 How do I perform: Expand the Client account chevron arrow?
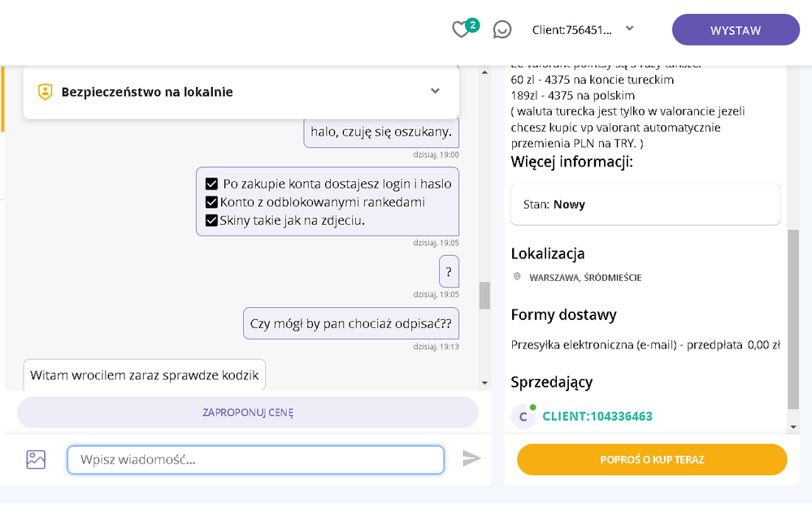tap(630, 29)
